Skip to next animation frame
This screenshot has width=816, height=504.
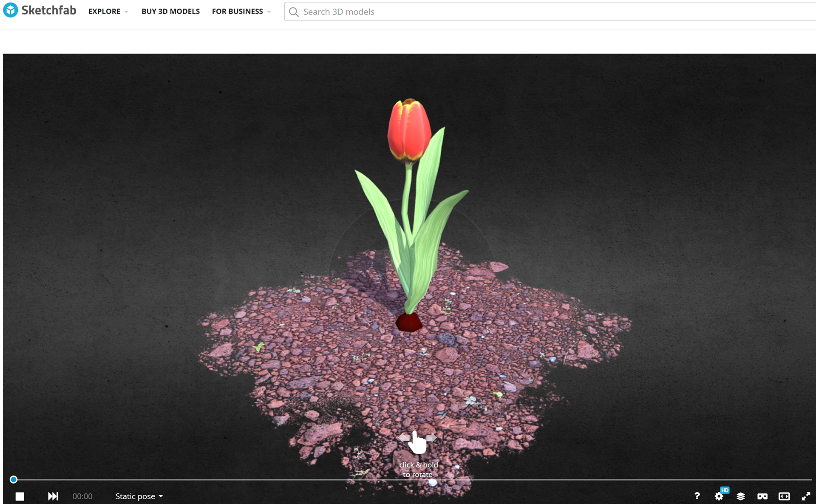[x=53, y=496]
